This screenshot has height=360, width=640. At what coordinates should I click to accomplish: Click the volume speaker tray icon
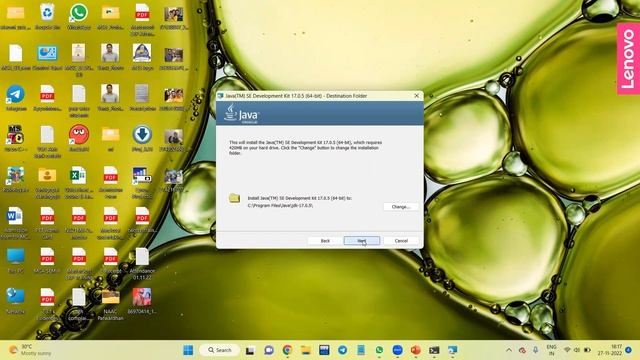click(x=577, y=350)
